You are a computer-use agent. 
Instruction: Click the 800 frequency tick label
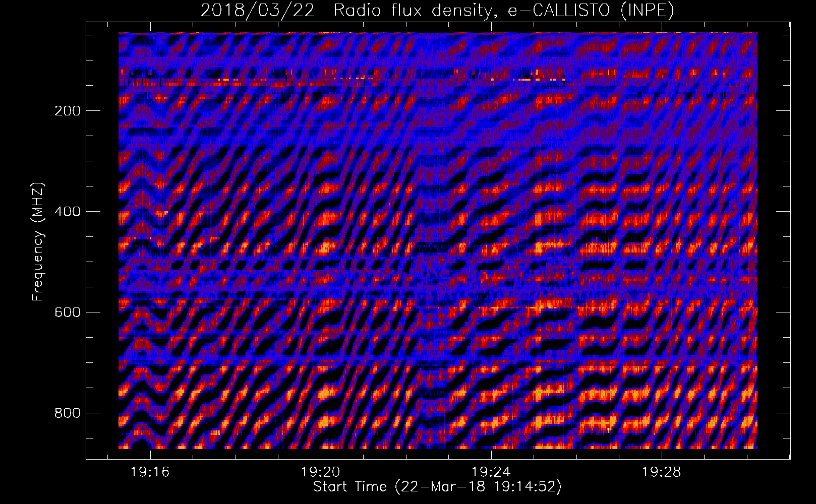pyautogui.click(x=68, y=413)
